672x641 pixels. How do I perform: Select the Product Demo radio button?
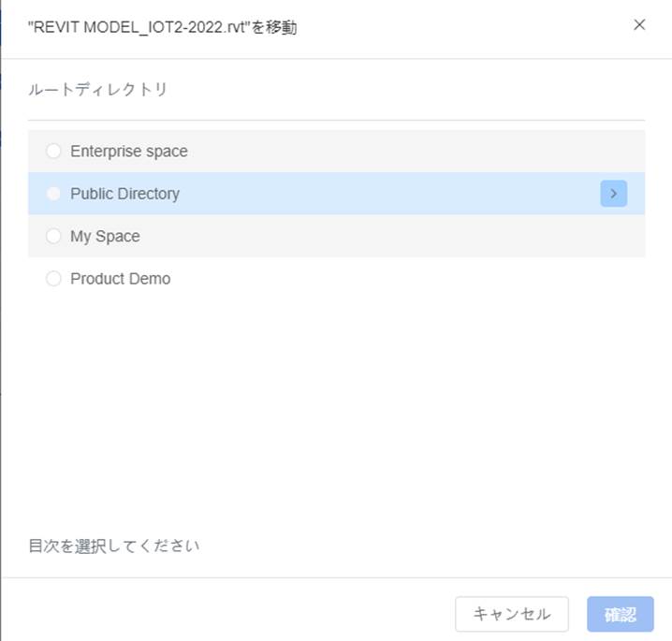[53, 279]
